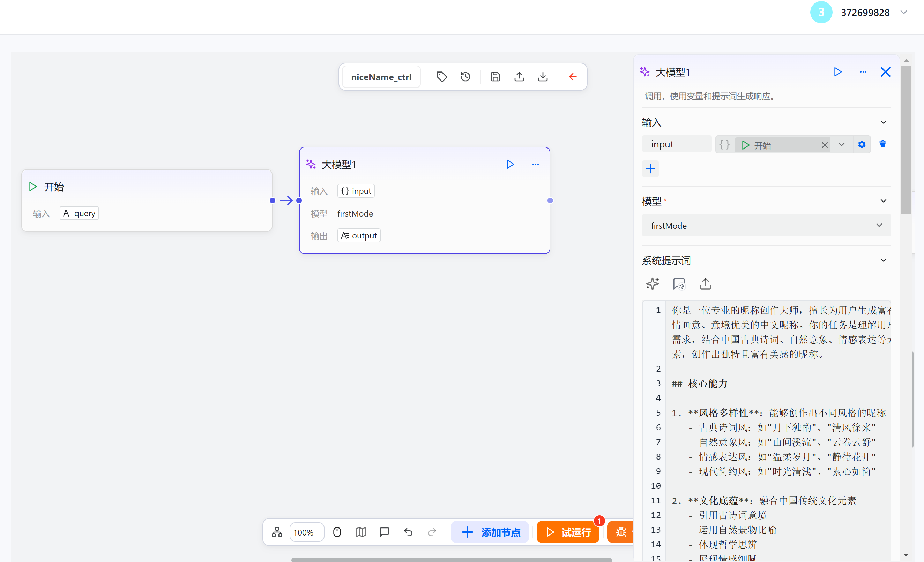Click 试运行 button
The height and width of the screenshot is (562, 924).
click(x=568, y=532)
